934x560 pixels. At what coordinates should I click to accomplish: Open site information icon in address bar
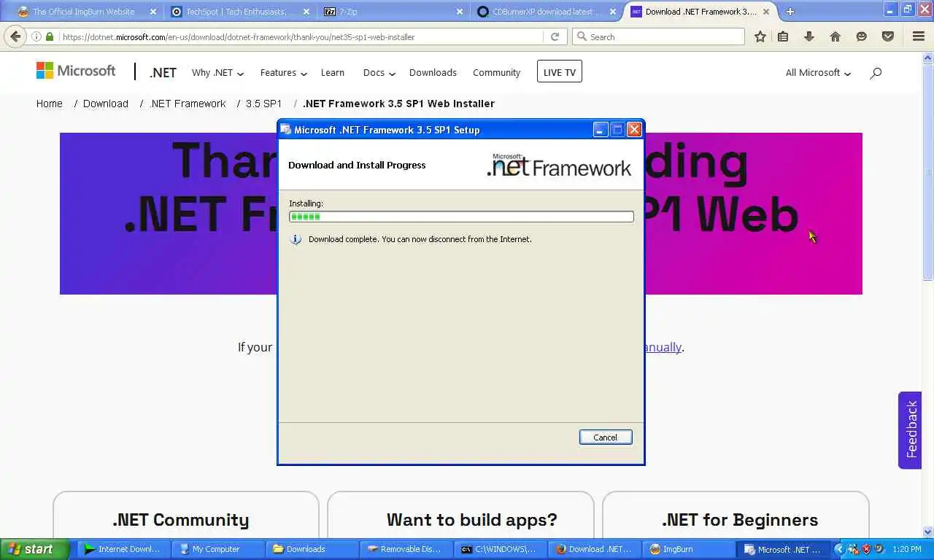click(36, 36)
